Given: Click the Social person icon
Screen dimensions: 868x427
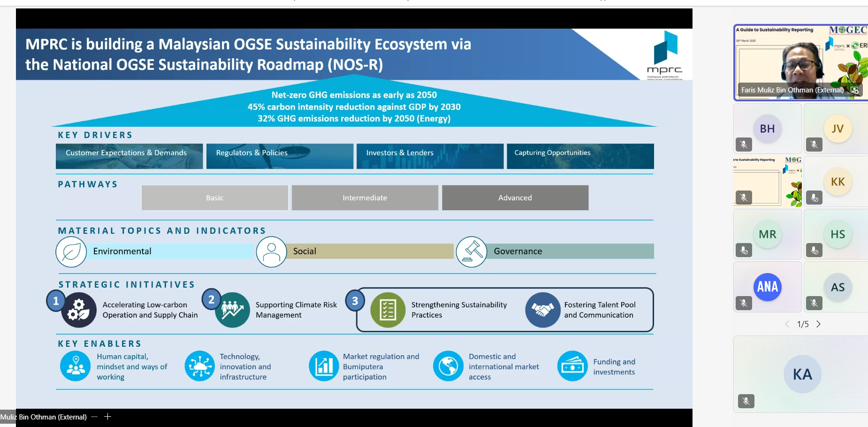Looking at the screenshot, I should [272, 252].
